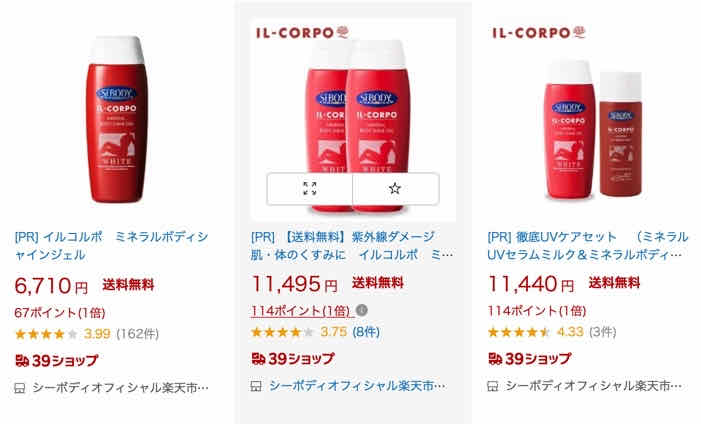This screenshot has width=701, height=424.
Task: Click the shop icon before middle シーボディオフィシャル楽天市
Action: pos(256,386)
